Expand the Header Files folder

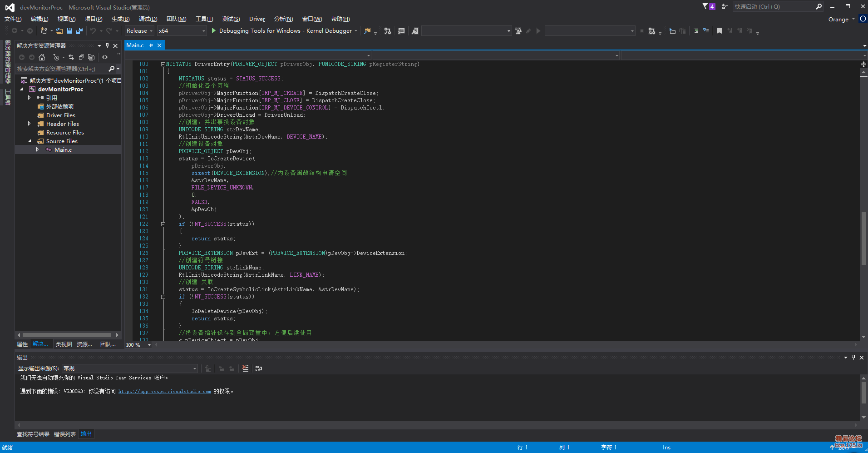coord(30,124)
